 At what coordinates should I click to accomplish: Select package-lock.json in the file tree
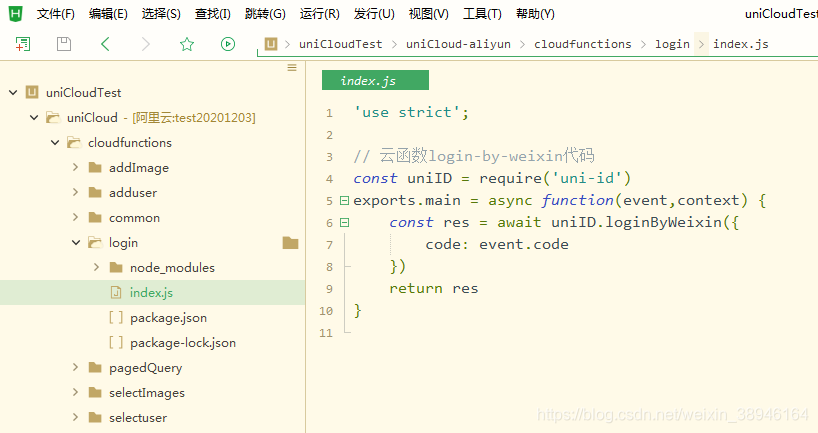click(x=183, y=343)
